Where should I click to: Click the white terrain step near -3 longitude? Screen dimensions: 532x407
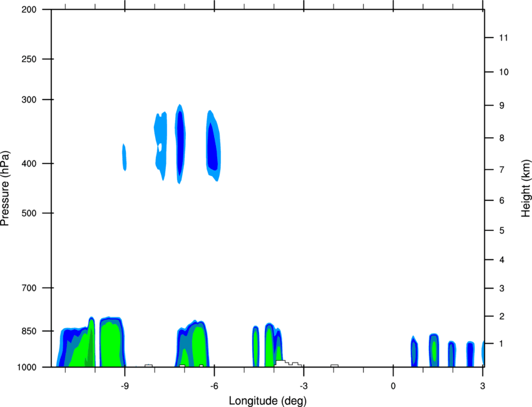coord(287,363)
